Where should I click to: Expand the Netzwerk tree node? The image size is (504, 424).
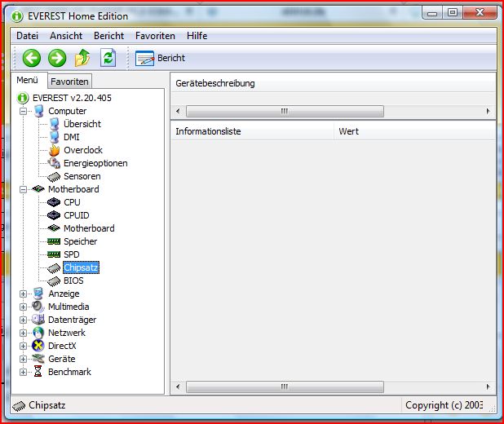tap(23, 333)
